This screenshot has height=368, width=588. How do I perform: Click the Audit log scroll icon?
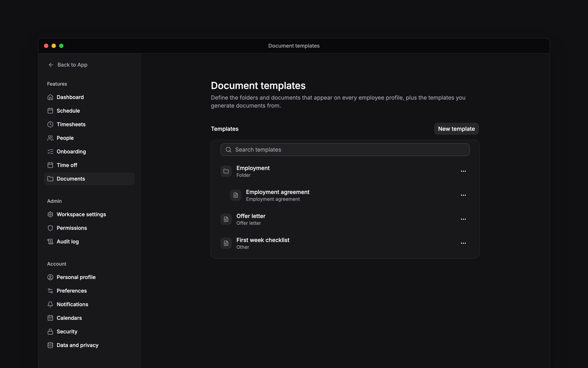(50, 242)
